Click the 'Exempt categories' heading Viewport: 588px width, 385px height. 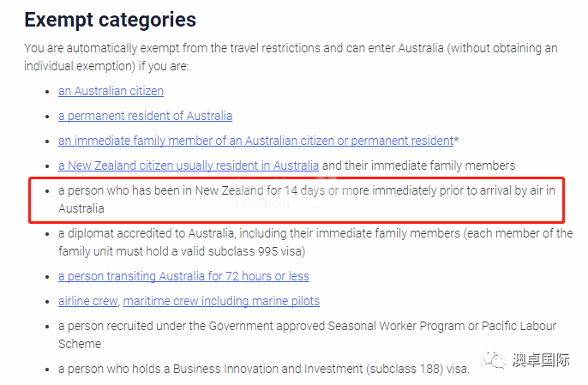coord(111,20)
